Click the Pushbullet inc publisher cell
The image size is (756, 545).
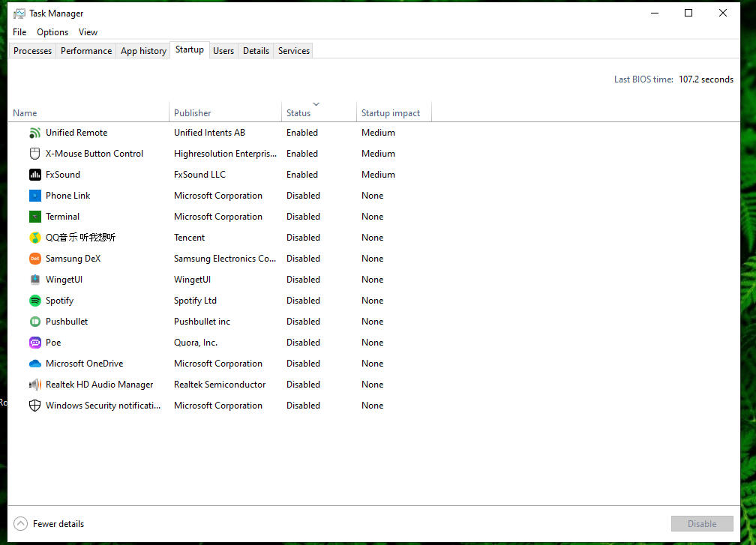[x=202, y=322]
